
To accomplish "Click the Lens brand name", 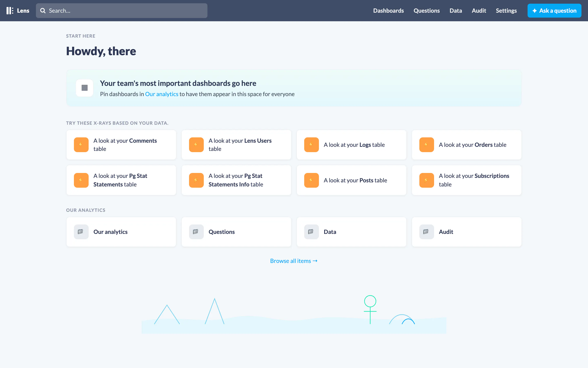I will [x=23, y=10].
